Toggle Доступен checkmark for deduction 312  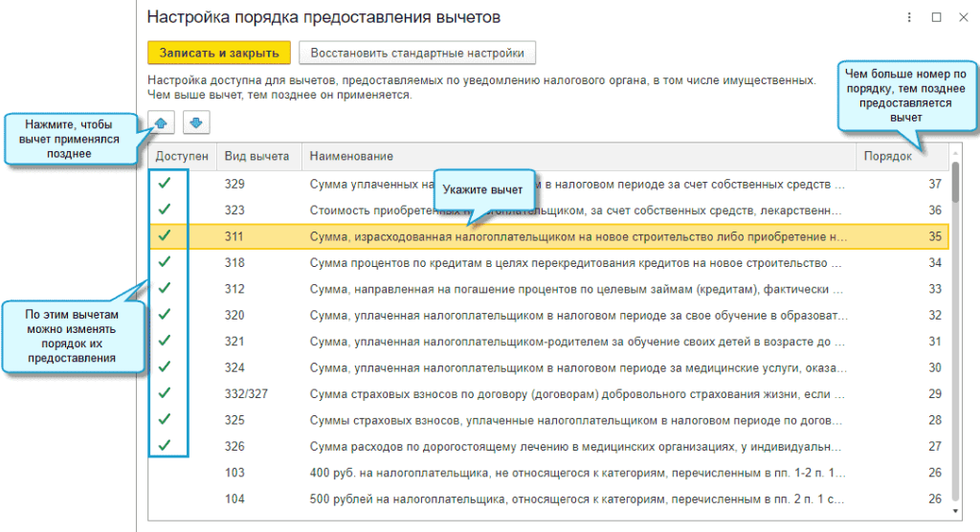pos(165,288)
